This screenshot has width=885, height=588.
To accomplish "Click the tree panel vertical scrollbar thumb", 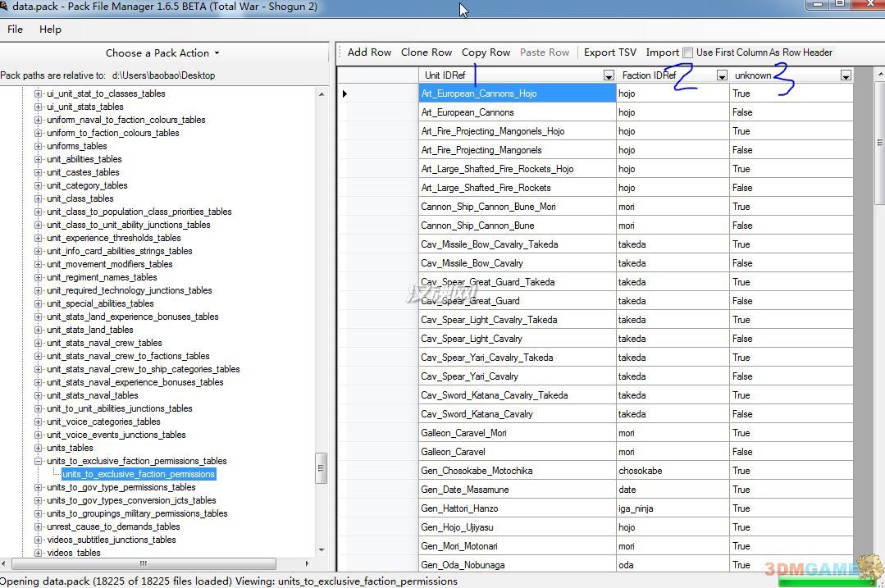I will (322, 467).
